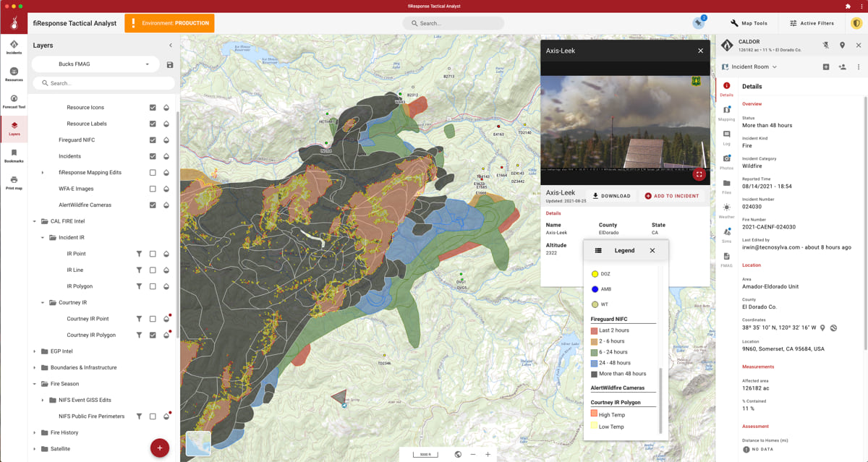Open the Bookmarks sidebar section
Image resolution: width=868 pixels, height=462 pixels.
point(14,155)
